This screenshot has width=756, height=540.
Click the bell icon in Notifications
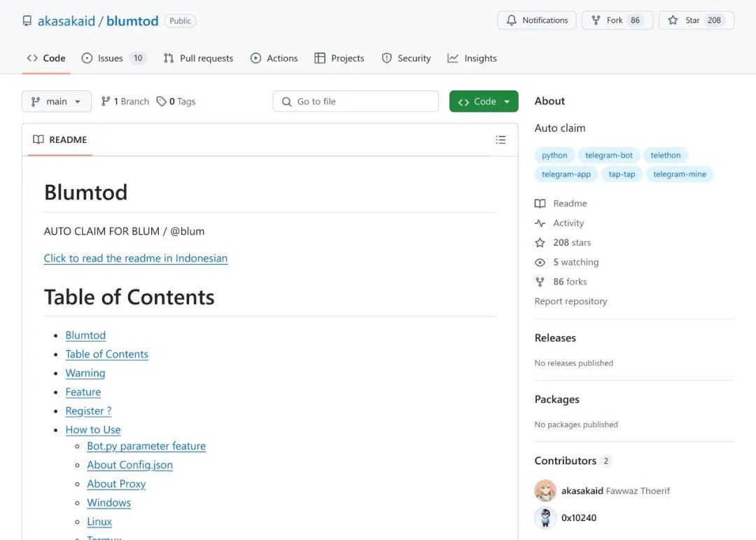pyautogui.click(x=511, y=20)
